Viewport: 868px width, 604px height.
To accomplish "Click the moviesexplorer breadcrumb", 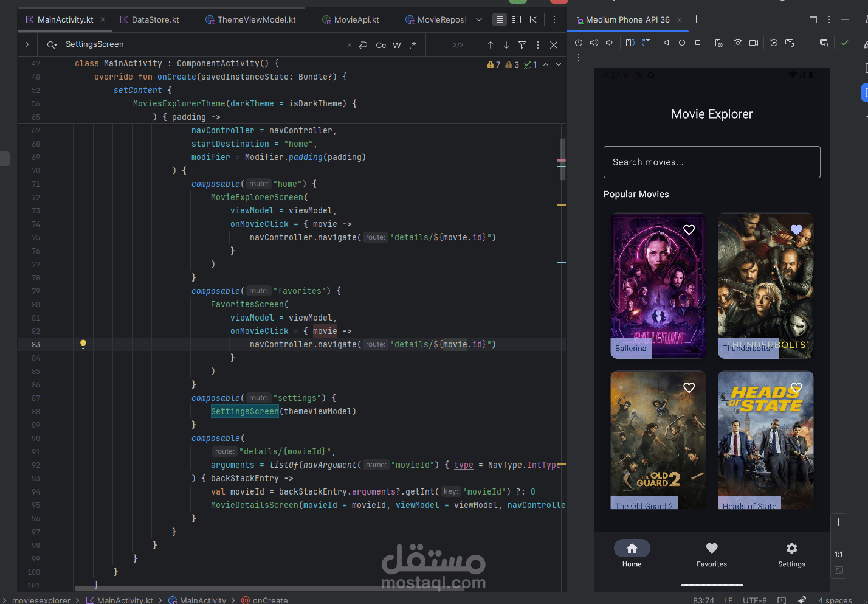I will coord(41,600).
